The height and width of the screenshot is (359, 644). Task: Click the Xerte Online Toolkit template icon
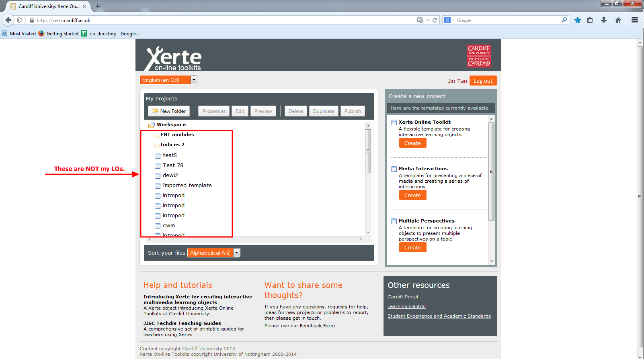(x=394, y=122)
